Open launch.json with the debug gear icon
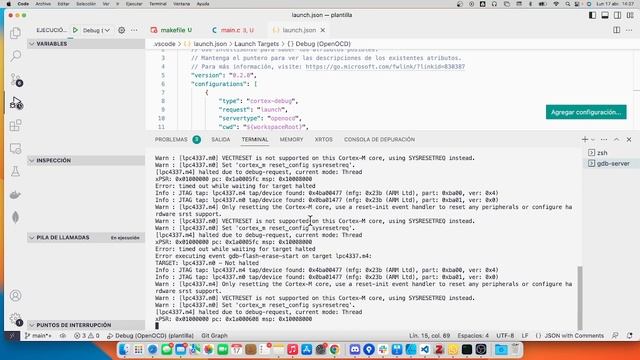This screenshot has width=640, height=360. point(122,30)
